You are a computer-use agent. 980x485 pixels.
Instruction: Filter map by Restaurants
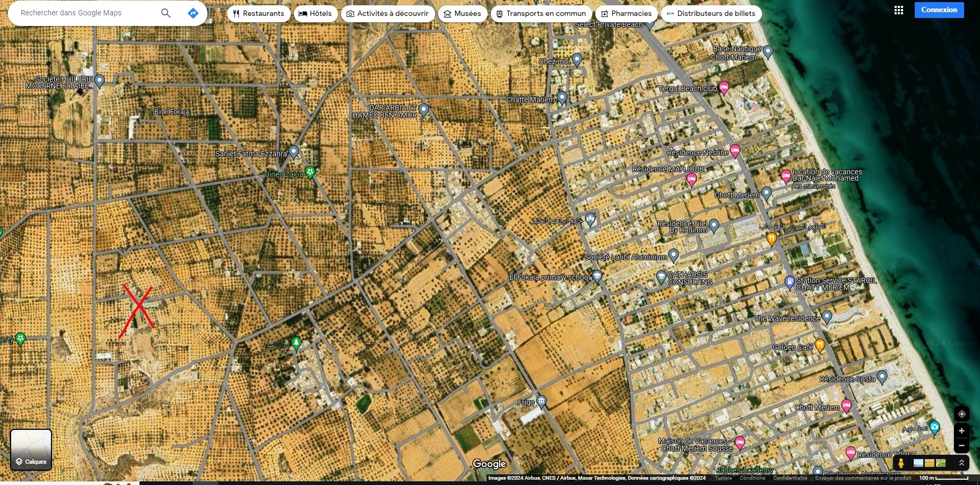click(x=258, y=14)
